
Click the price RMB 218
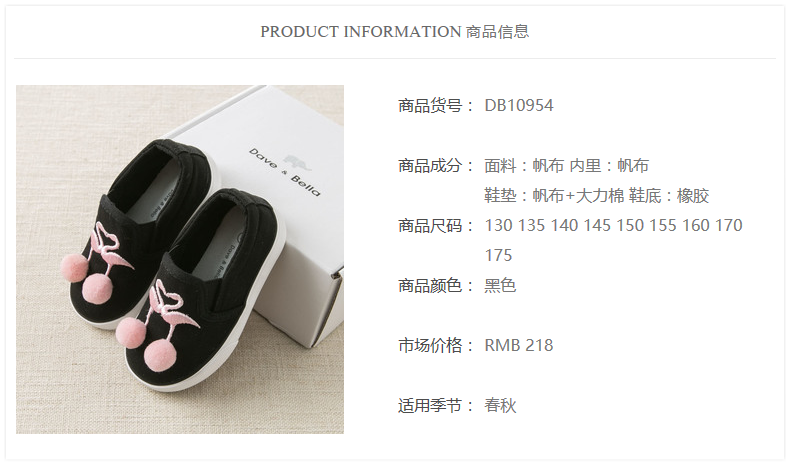pos(518,346)
